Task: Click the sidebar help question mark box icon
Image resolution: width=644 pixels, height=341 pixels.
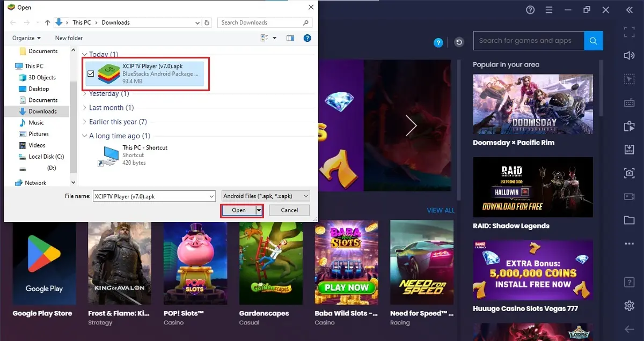Action: coord(629,282)
